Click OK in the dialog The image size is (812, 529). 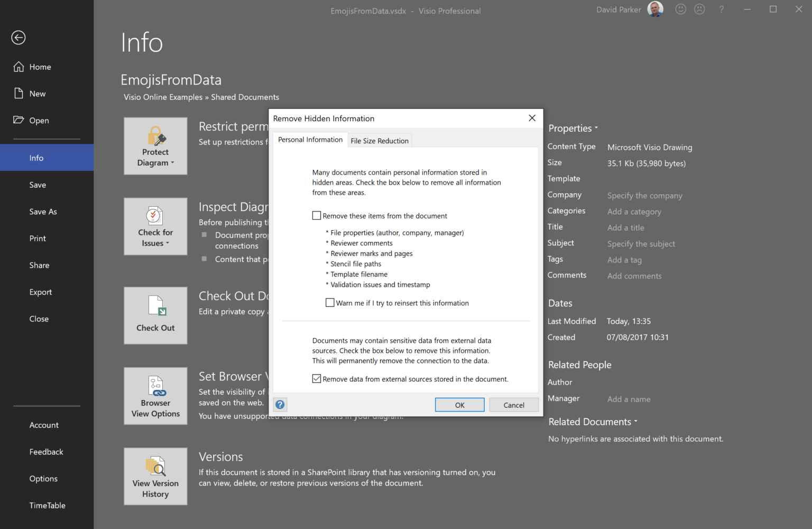tap(460, 405)
